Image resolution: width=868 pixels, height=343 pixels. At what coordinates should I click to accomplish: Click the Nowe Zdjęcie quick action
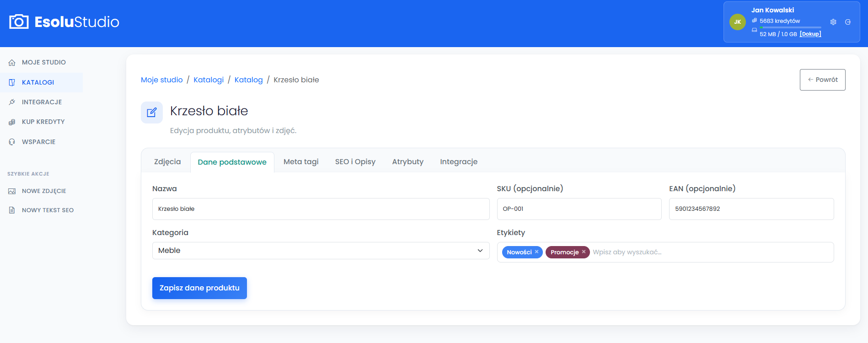(x=41, y=191)
